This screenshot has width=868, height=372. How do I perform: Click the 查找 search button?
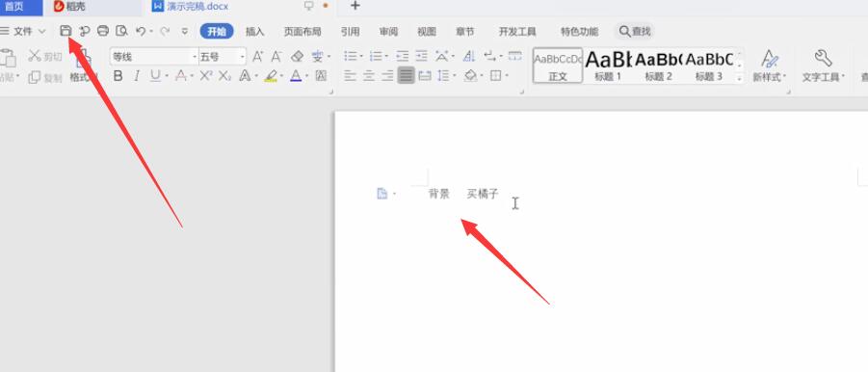click(635, 32)
